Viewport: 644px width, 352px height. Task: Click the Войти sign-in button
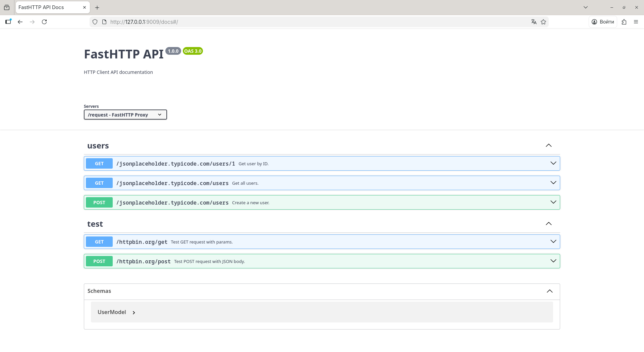(603, 22)
